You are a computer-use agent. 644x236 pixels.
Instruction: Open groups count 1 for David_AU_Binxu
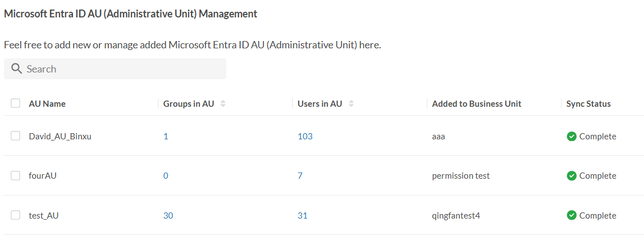point(166,137)
